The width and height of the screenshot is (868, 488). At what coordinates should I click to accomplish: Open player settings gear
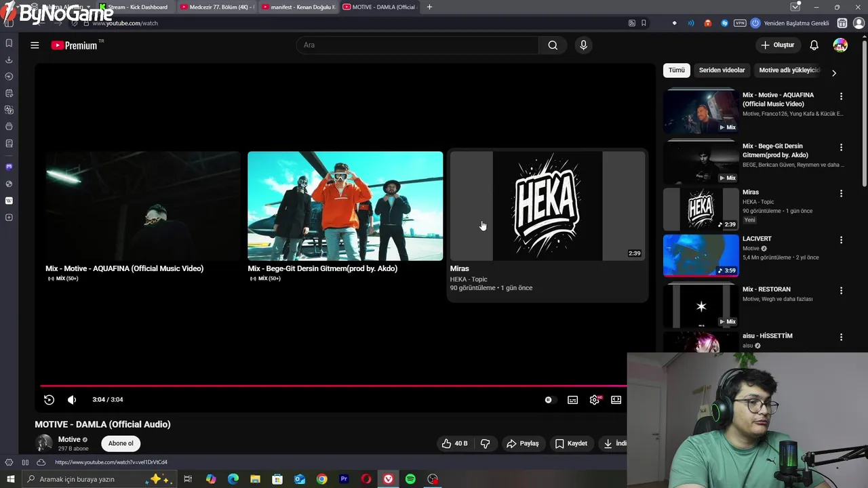pos(595,400)
